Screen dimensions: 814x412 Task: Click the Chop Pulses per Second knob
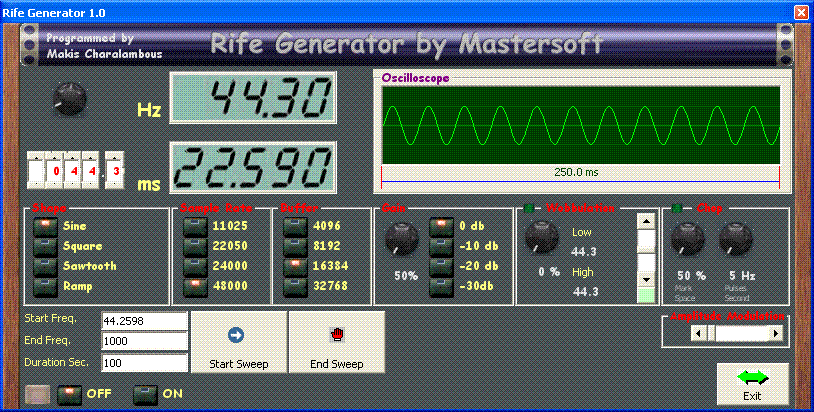(734, 237)
